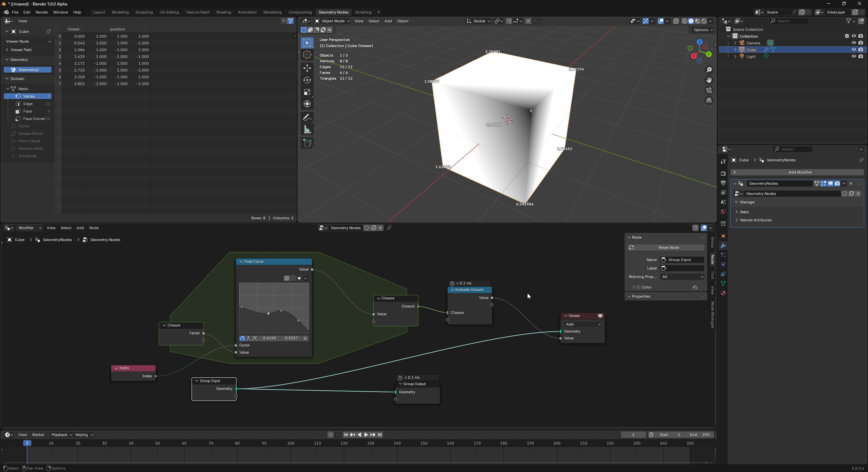Click the viewport pan hand icon
868x472 pixels.
[x=709, y=80]
